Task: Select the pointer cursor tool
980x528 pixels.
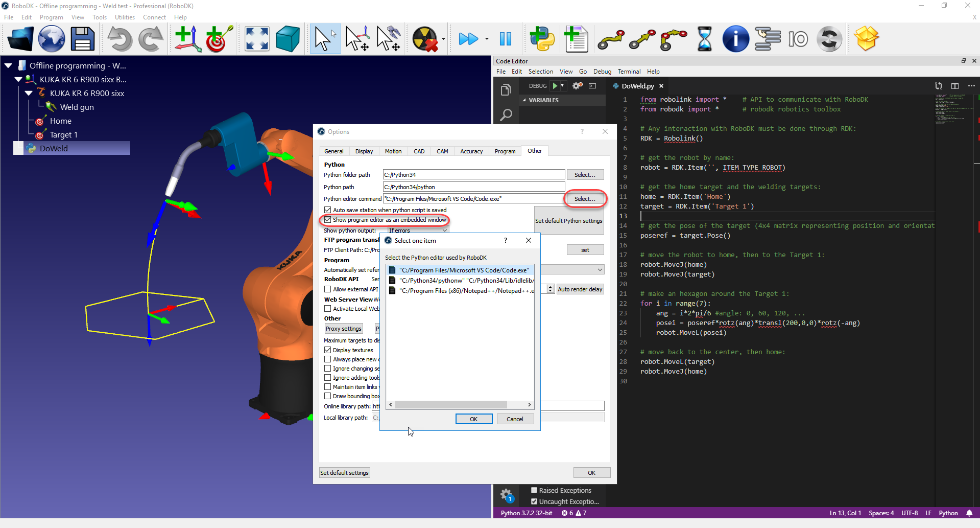Action: coord(325,39)
